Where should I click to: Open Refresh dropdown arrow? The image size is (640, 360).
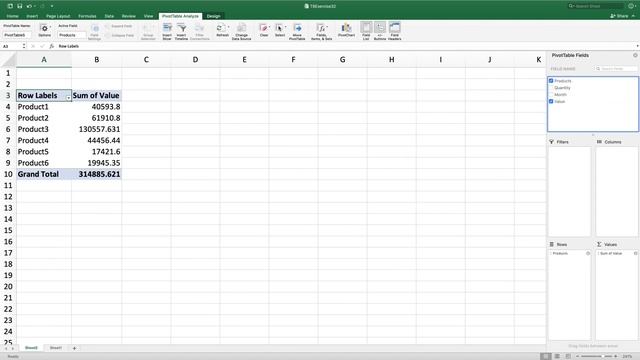coord(228,27)
